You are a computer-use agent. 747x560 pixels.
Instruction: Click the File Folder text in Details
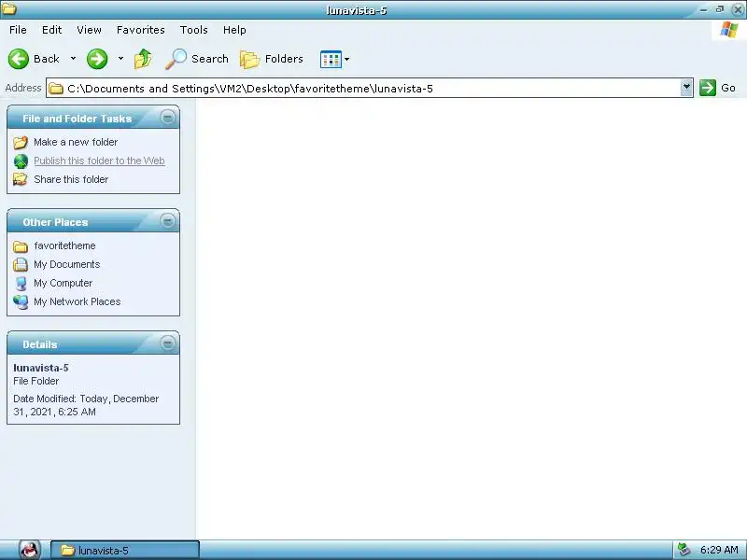point(36,381)
